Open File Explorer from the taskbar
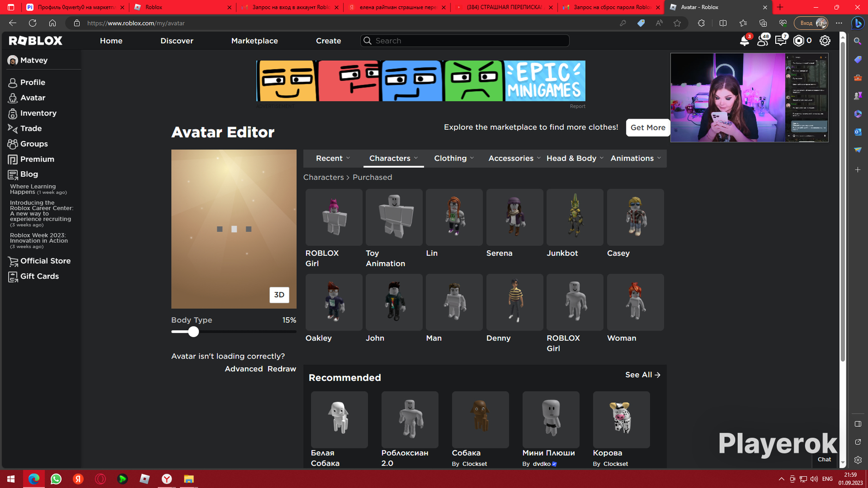868x488 pixels. point(188,479)
